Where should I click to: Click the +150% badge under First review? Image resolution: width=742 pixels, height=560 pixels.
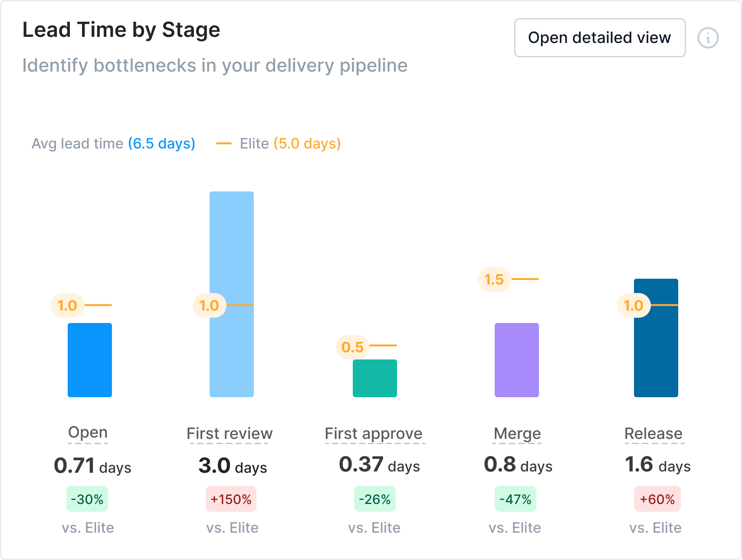pos(231,499)
